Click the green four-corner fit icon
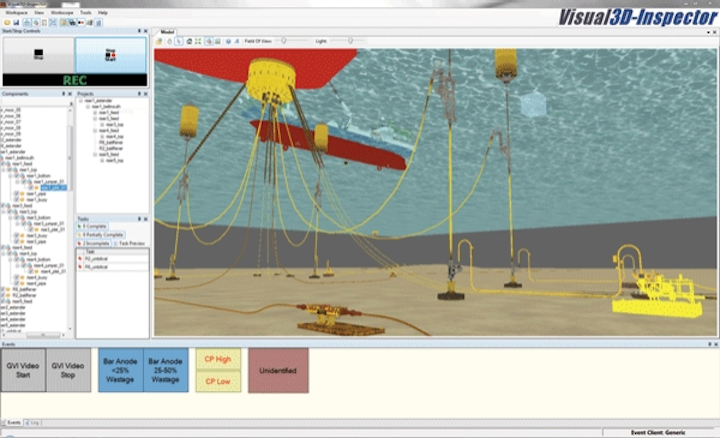 198,41
